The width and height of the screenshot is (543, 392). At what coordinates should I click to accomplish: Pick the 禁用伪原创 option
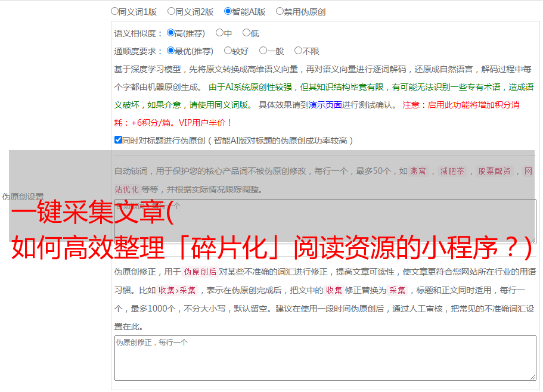tap(280, 11)
